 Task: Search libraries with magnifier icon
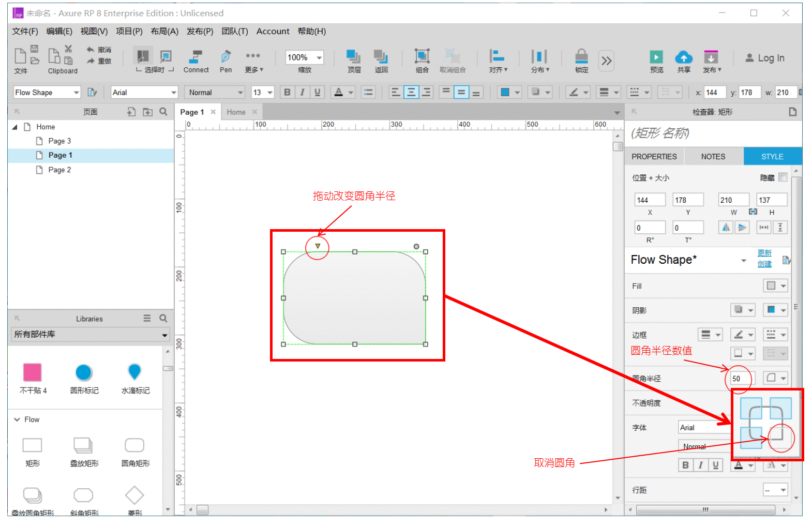163,319
